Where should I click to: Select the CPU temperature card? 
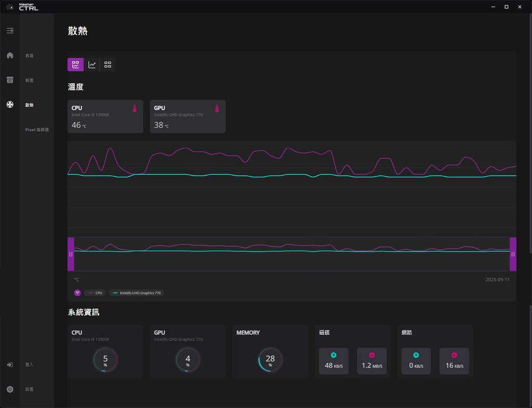pyautogui.click(x=105, y=116)
